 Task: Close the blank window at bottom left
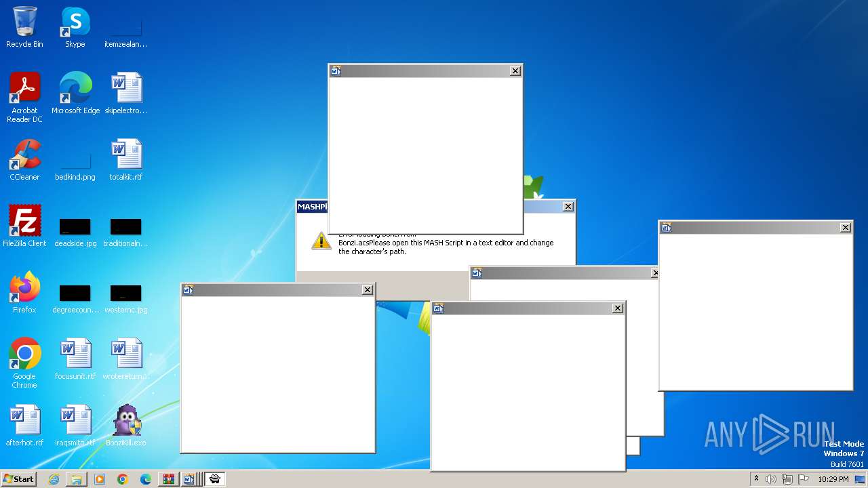pos(368,290)
